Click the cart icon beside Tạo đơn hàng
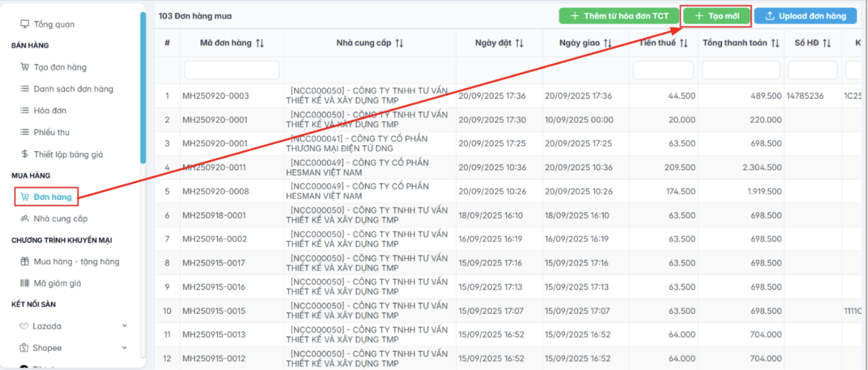Image resolution: width=868 pixels, height=370 pixels. tap(25, 67)
